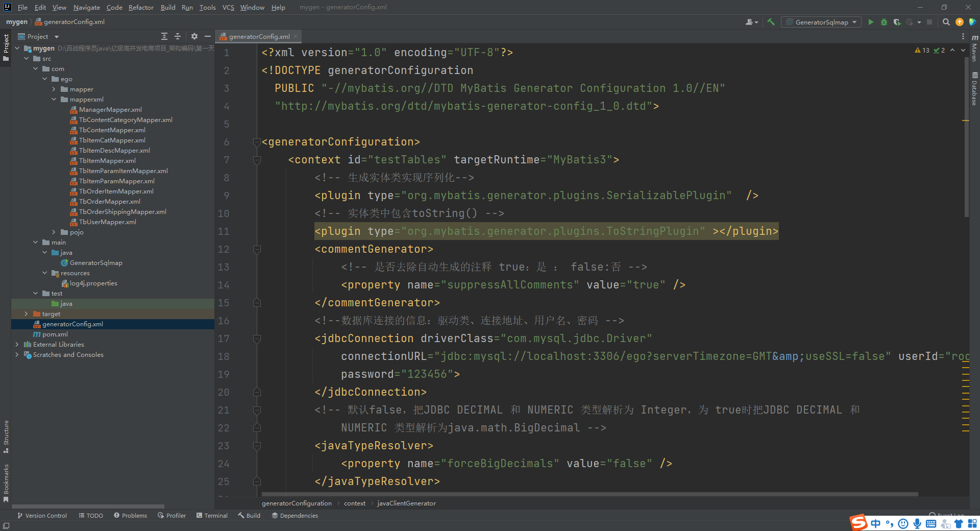The image size is (980, 531).
Task: Close the generatorConfig.xml editor tab
Action: point(296,36)
